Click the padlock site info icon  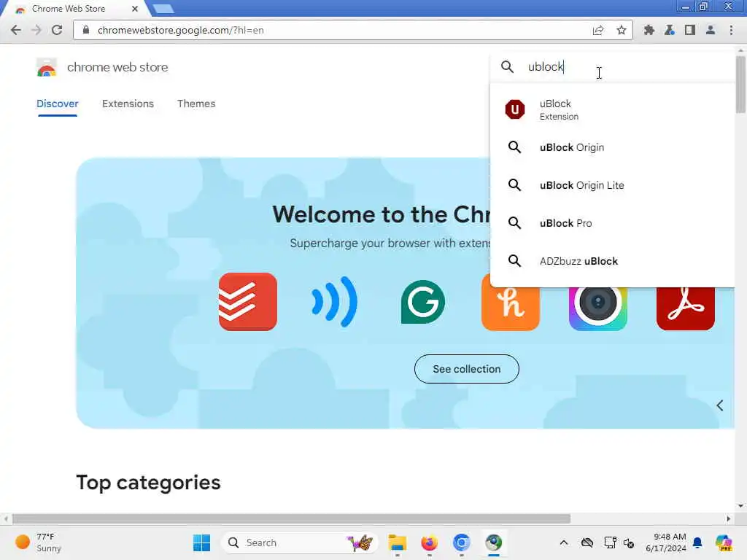pyautogui.click(x=86, y=30)
